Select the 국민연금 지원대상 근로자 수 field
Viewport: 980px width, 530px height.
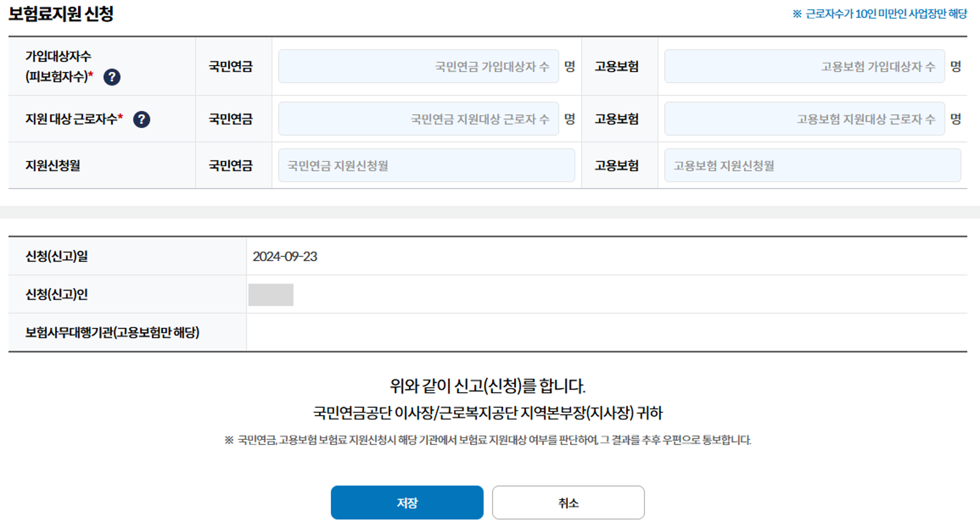pos(418,119)
